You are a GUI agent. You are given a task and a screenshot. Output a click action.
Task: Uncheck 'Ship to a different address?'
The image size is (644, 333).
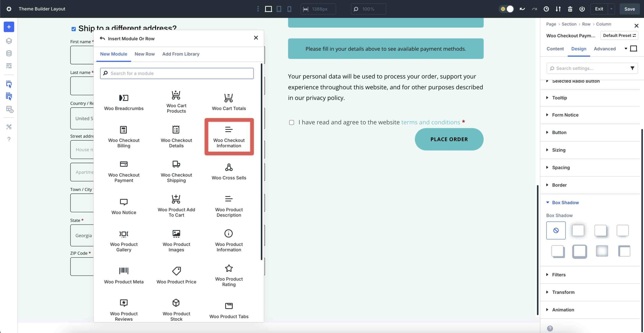click(73, 29)
